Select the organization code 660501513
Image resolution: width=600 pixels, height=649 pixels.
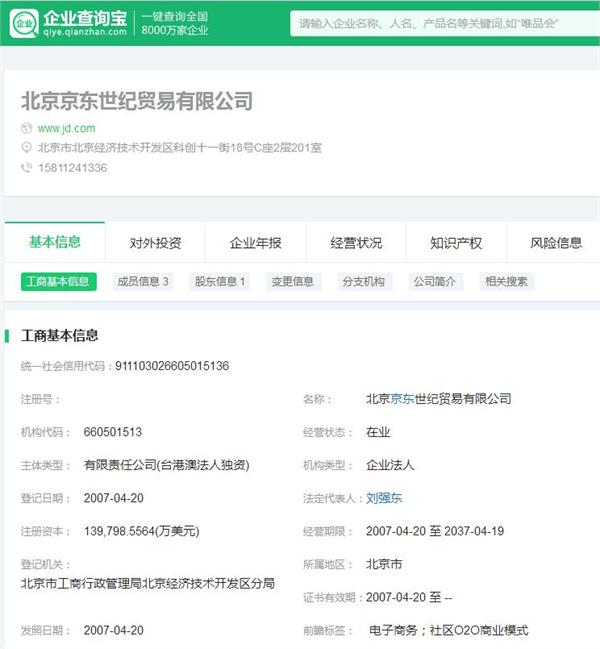tap(113, 432)
